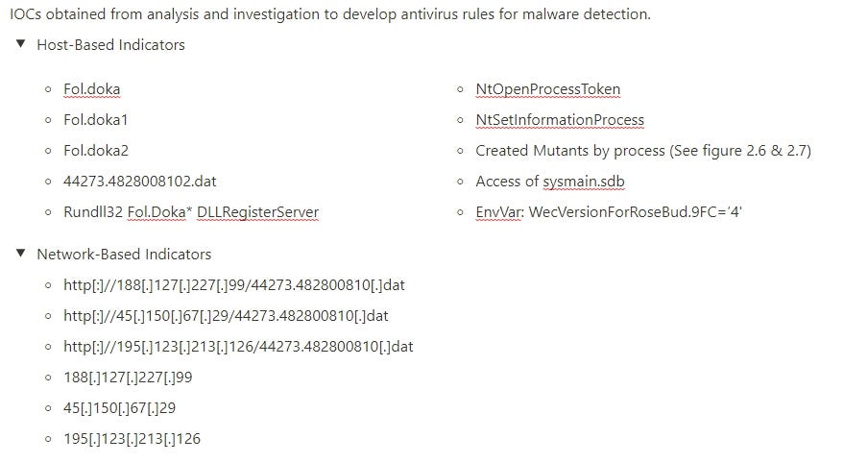Screen dimensions: 868x463
Task: Collapse the Network-Based Indicators section
Action: click(x=21, y=253)
